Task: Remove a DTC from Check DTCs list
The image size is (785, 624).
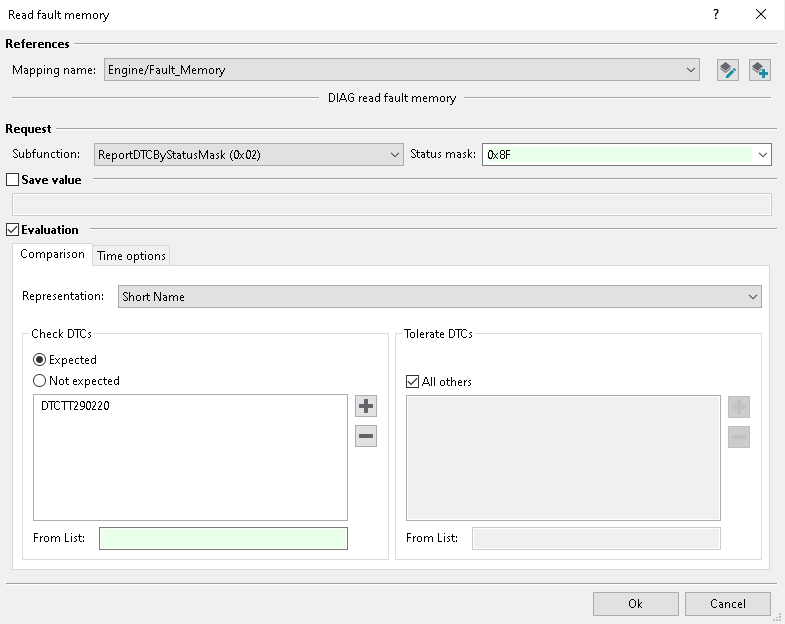Action: [x=366, y=436]
